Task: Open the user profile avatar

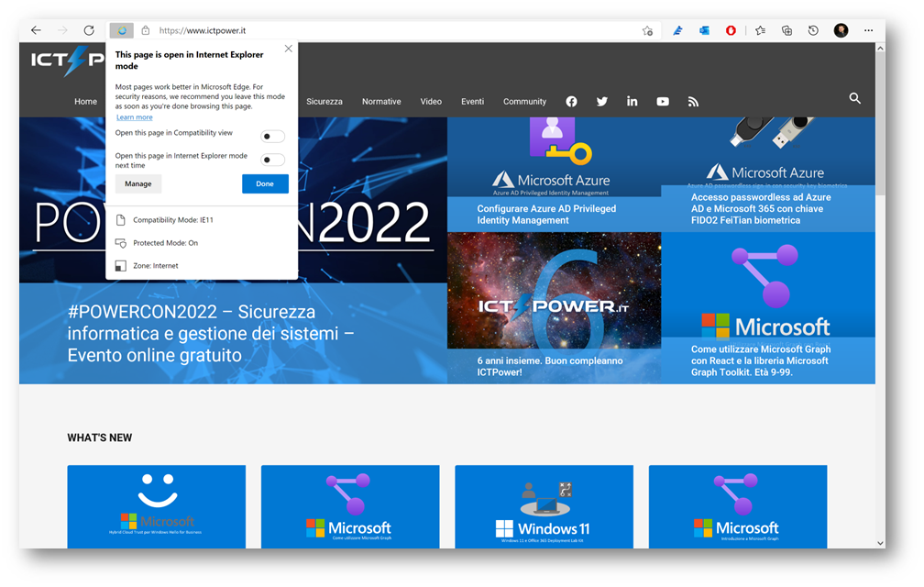Action: [x=841, y=30]
